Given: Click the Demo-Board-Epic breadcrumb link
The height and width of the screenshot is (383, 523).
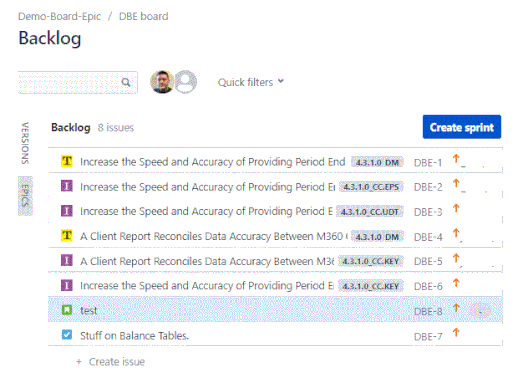Looking at the screenshot, I should (59, 16).
